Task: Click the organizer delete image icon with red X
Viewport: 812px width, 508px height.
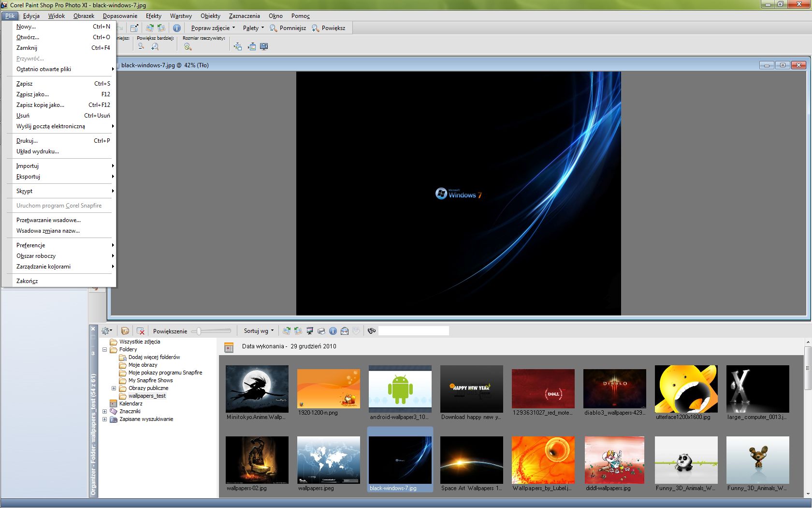Action: (141, 331)
